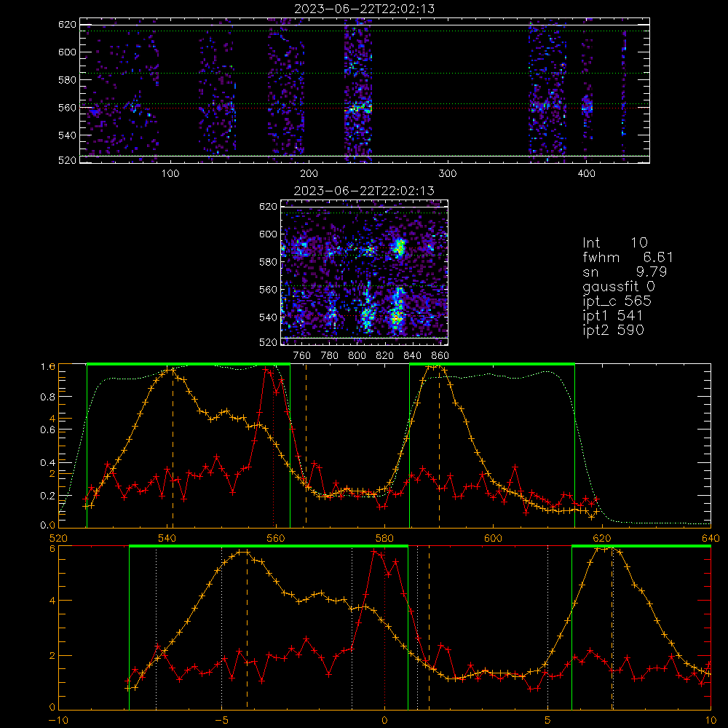Click the '400' x-axis label of the top image

pyautogui.click(x=586, y=174)
